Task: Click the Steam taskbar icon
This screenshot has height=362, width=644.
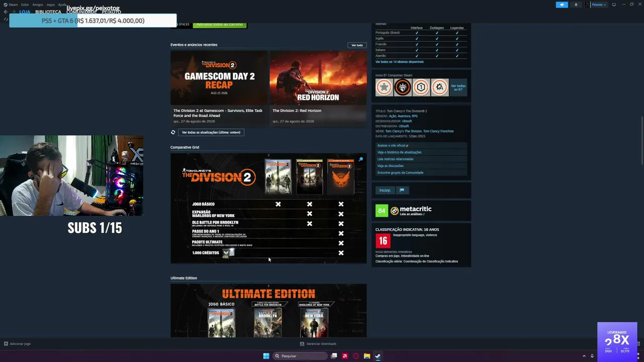Action: tap(378, 356)
